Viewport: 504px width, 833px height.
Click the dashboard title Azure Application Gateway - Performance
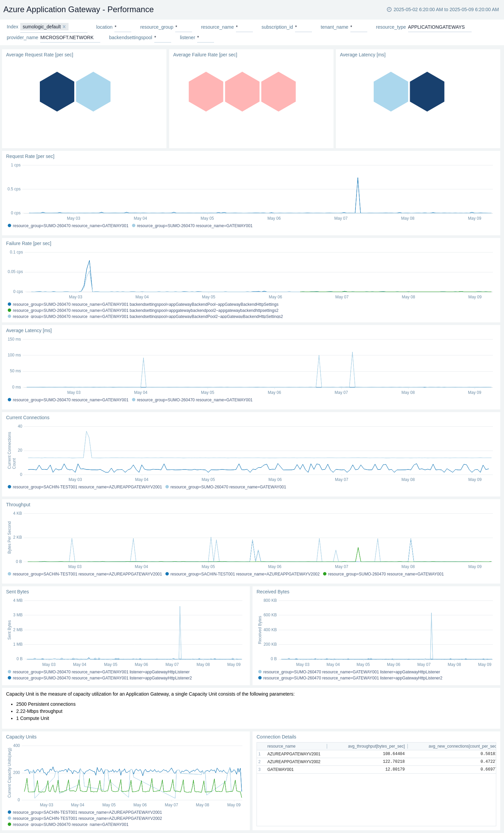(x=78, y=9)
